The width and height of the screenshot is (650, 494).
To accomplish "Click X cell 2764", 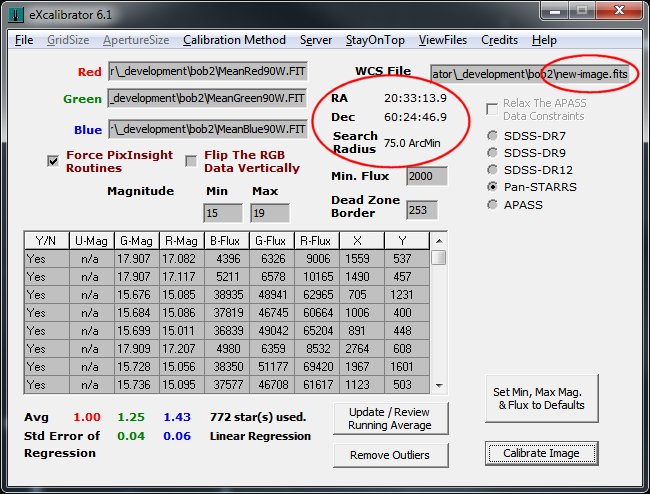I will [361, 349].
